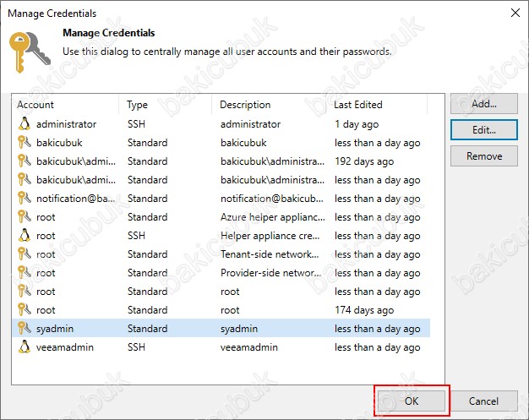Select the Tenant-side network root credential
This screenshot has width=529, height=420.
pos(221,254)
